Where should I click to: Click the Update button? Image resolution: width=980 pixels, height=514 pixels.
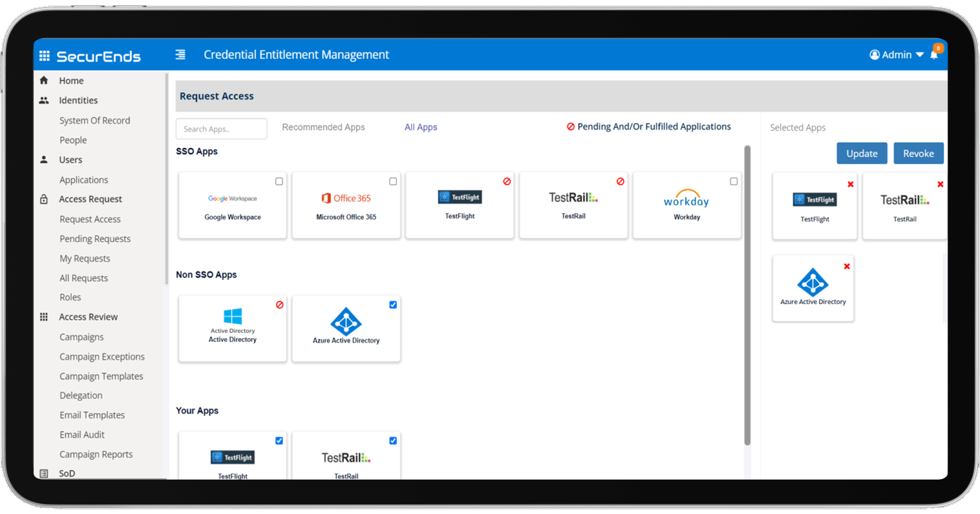pyautogui.click(x=862, y=153)
